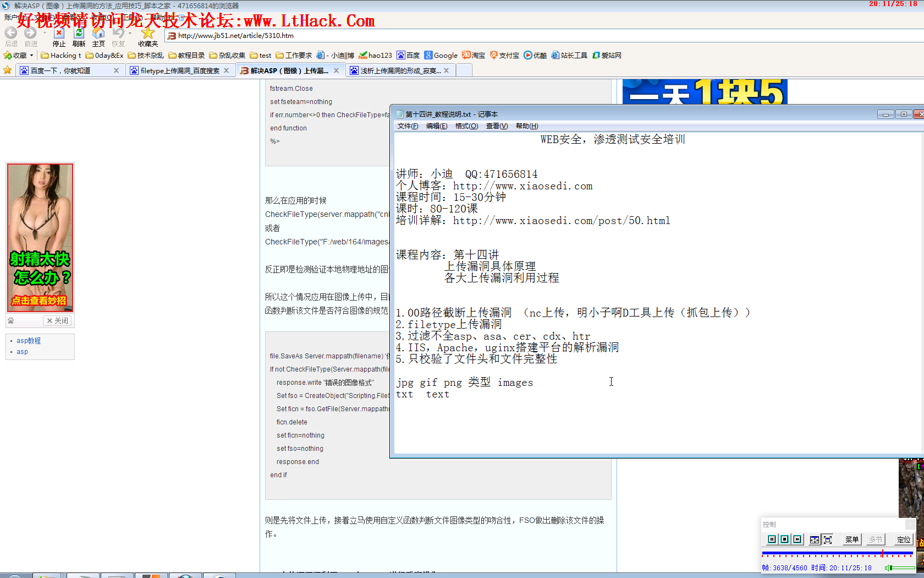The width and height of the screenshot is (924, 578).
Task: Click the 后退 (Back) navigation icon
Action: pyautogui.click(x=11, y=33)
